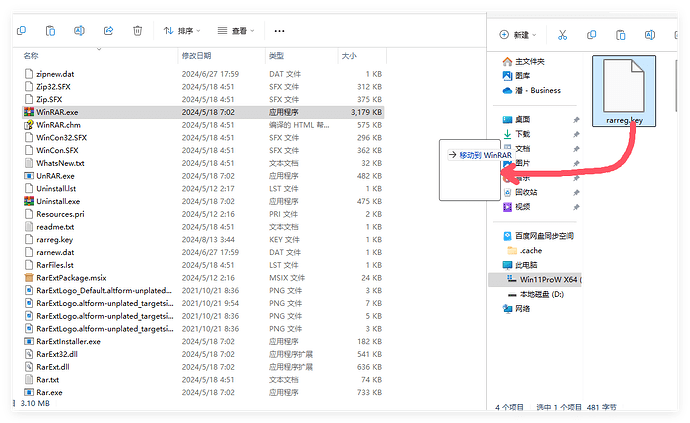The width and height of the screenshot is (690, 423).
Task: Sort by the 大小 column header
Action: tap(349, 55)
